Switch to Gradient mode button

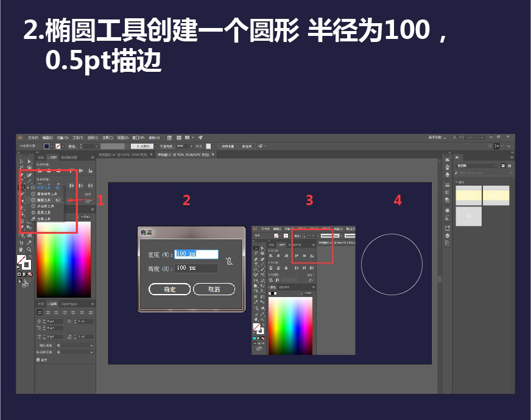(25, 274)
